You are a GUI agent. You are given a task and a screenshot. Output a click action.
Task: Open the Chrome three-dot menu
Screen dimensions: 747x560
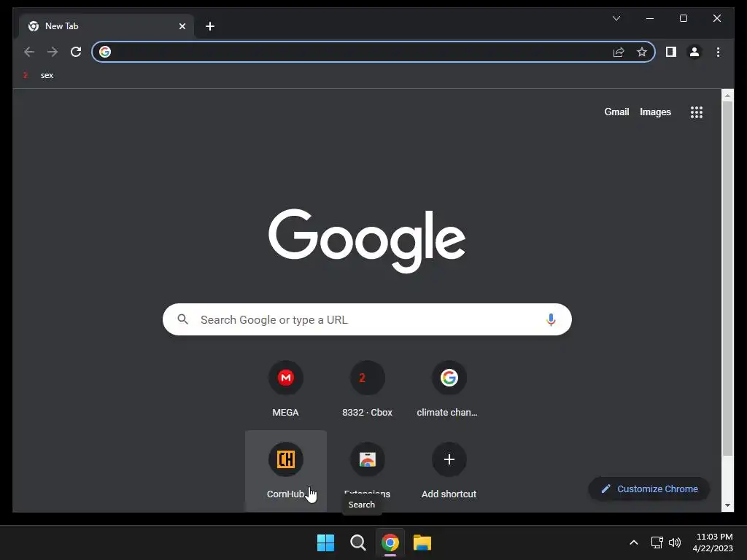pyautogui.click(x=718, y=52)
